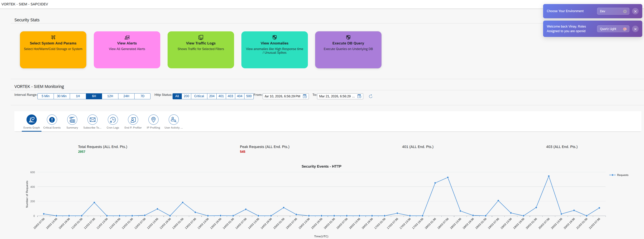Screen dimensions: 644x239
Task: Select the 24H interval range
Action: pos(126,96)
